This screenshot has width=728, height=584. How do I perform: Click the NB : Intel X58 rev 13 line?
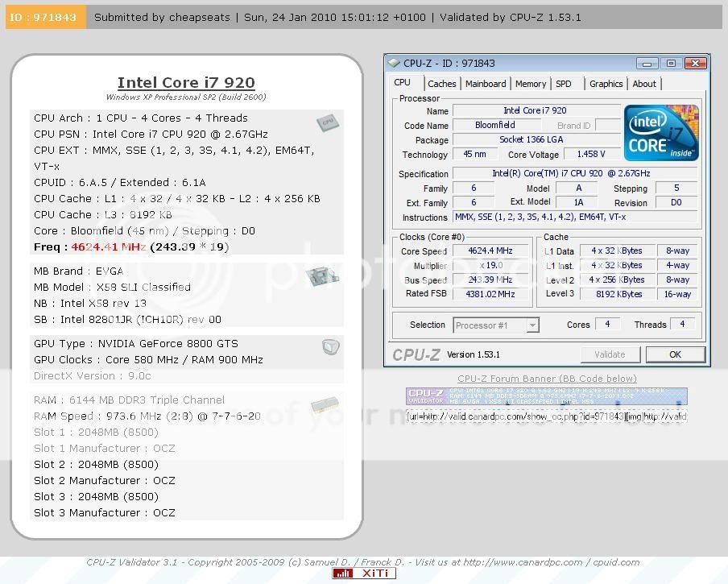click(90, 304)
